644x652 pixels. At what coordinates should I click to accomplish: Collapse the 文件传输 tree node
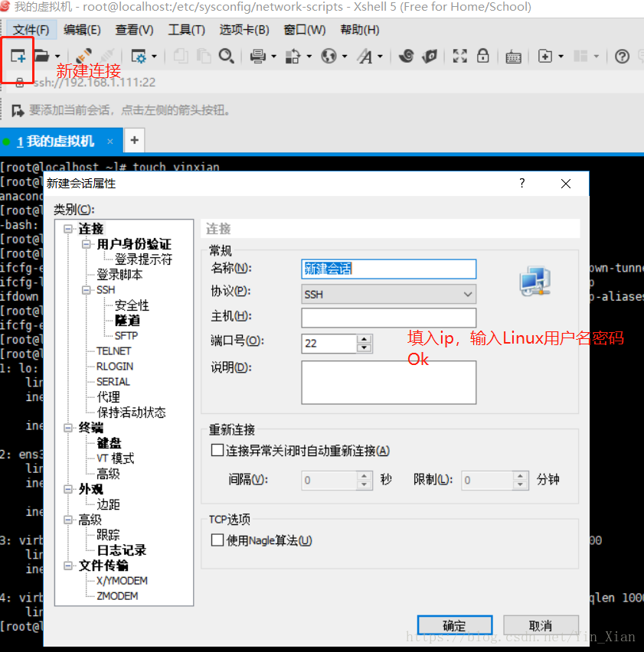68,566
